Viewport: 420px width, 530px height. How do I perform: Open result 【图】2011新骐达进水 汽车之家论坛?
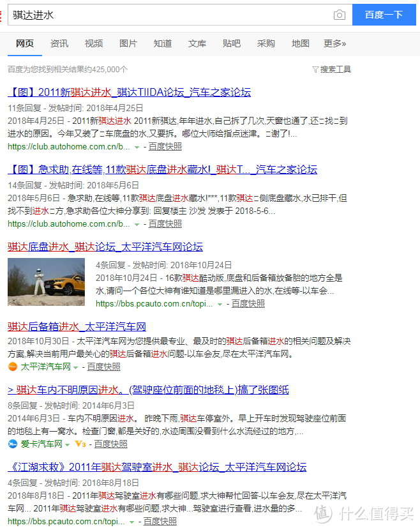pos(130,93)
